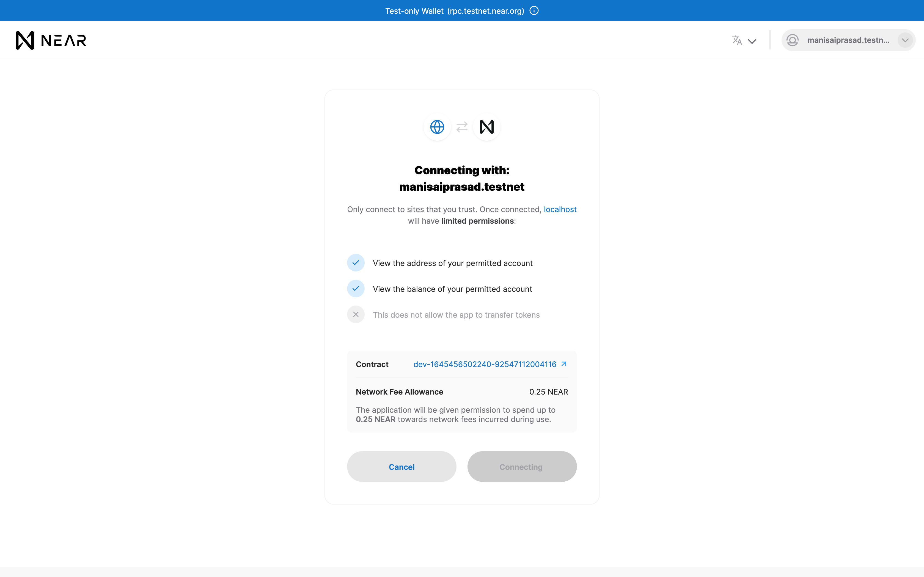The width and height of the screenshot is (924, 577).
Task: Click the user avatar icon
Action: coord(793,40)
